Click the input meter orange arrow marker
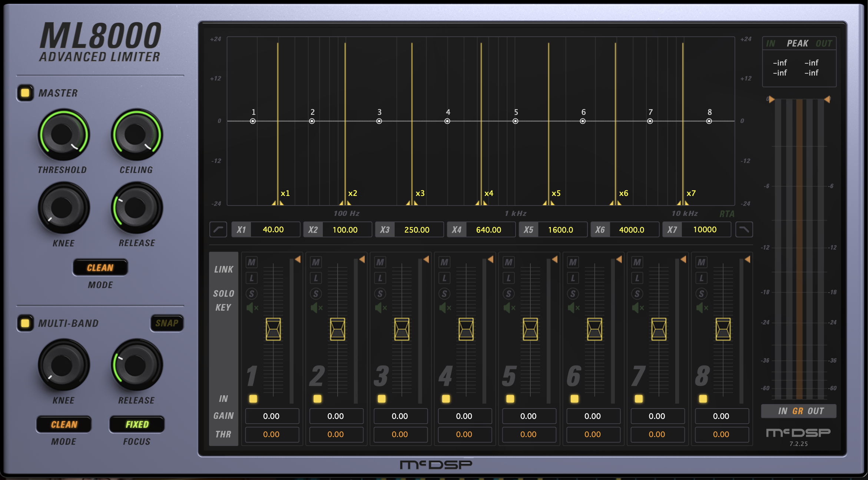The image size is (868, 480). (x=772, y=99)
